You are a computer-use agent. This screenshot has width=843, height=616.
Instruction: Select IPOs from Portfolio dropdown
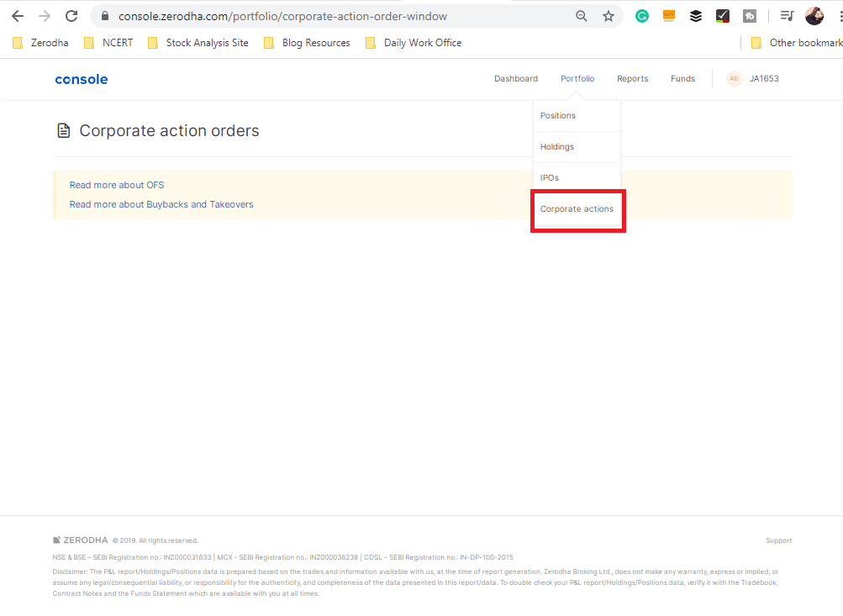tap(577, 178)
